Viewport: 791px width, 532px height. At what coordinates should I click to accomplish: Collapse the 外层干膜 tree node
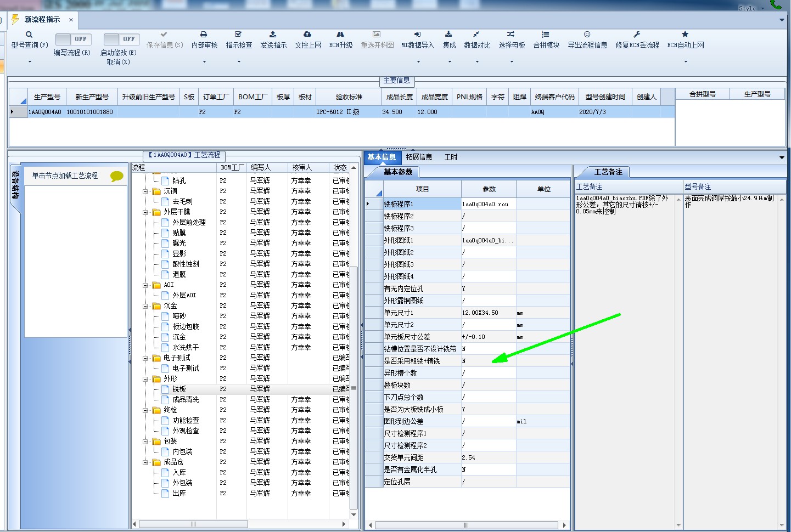[146, 212]
